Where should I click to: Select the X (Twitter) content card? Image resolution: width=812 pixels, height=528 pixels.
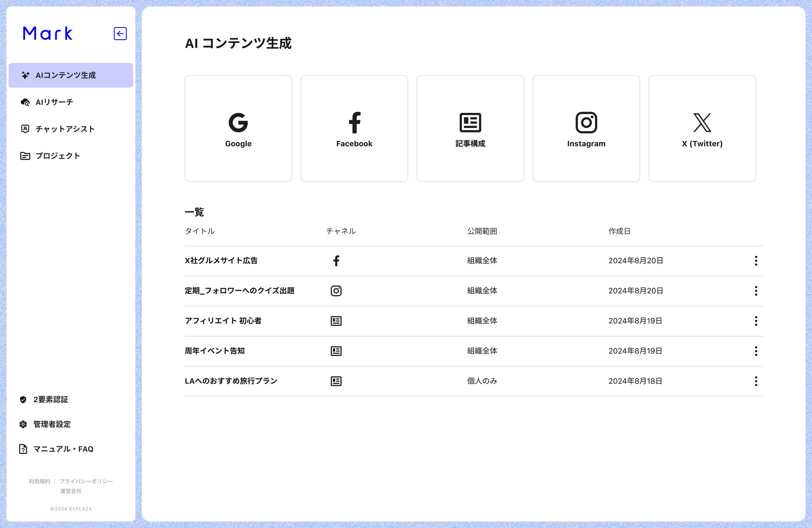coord(702,128)
